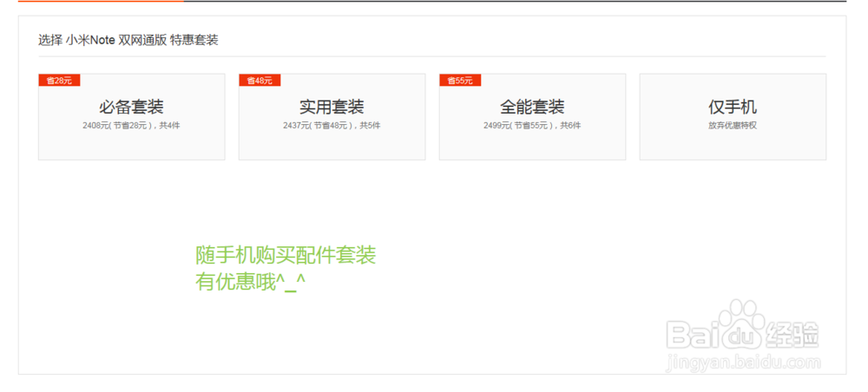The image size is (868, 392).
Task: Click the 2499元 price description text
Action: [x=532, y=126]
